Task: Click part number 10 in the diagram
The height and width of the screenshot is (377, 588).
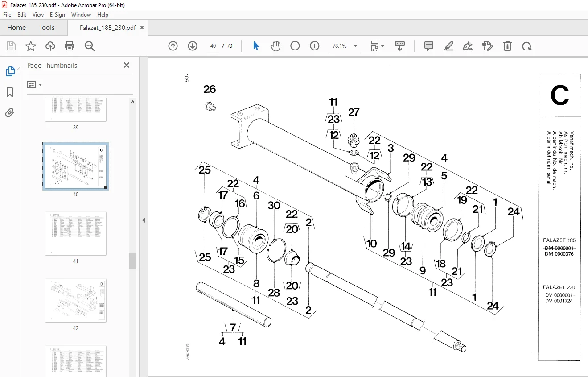Action: coord(371,244)
